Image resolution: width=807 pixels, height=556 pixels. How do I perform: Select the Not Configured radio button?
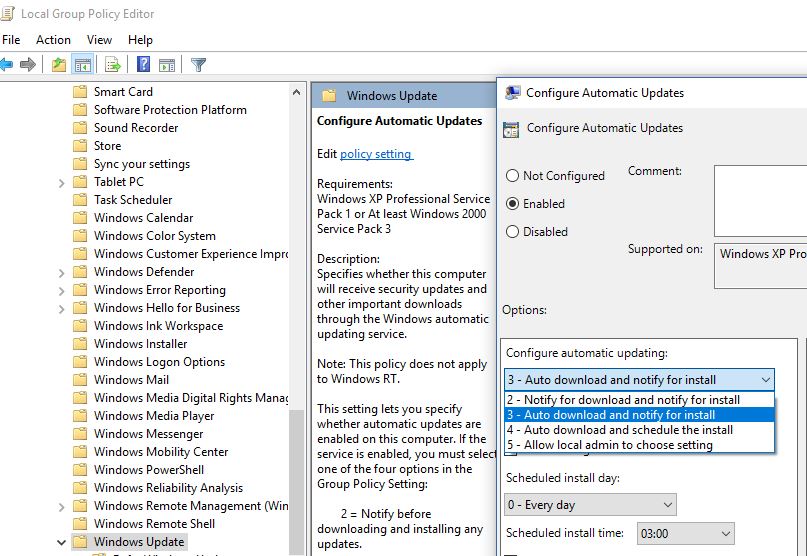click(512, 176)
